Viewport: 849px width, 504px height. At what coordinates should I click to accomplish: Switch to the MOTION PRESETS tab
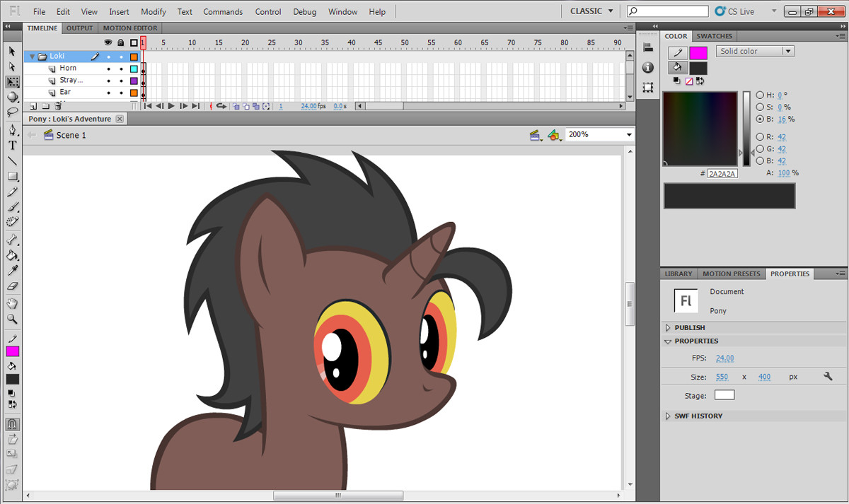coord(732,274)
